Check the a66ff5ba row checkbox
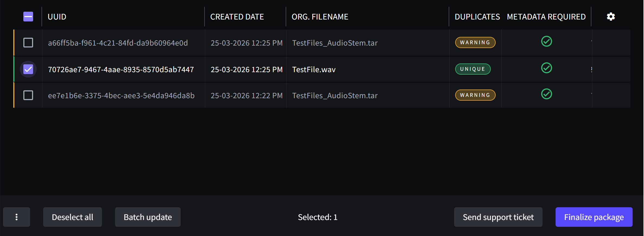The height and width of the screenshot is (236, 644). coord(28,43)
